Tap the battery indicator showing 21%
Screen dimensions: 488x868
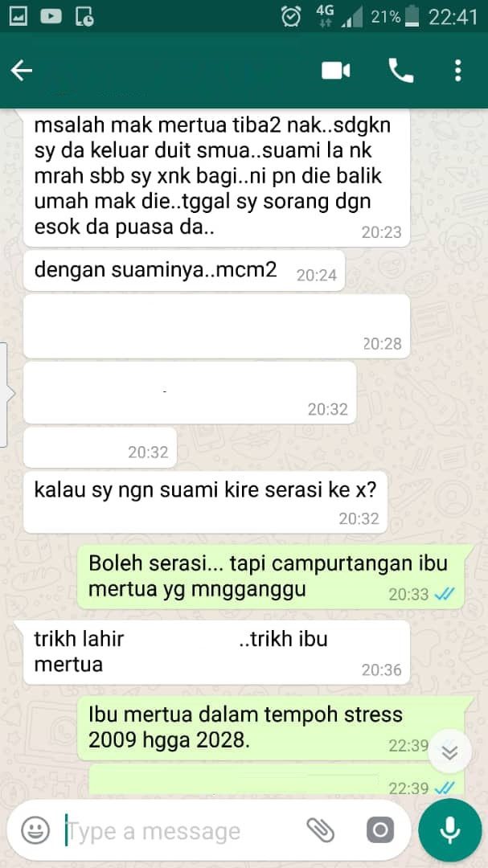coord(395,17)
